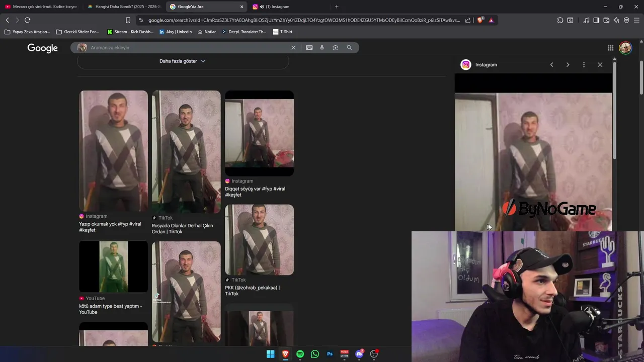Open the Brave Wallet icon
This screenshot has width=644, height=362.
click(x=606, y=20)
